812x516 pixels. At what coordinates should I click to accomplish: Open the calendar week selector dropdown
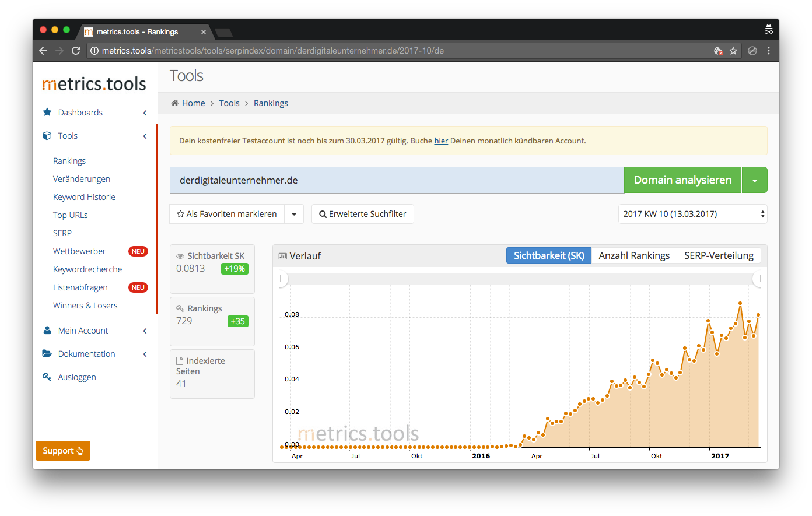pyautogui.click(x=692, y=214)
